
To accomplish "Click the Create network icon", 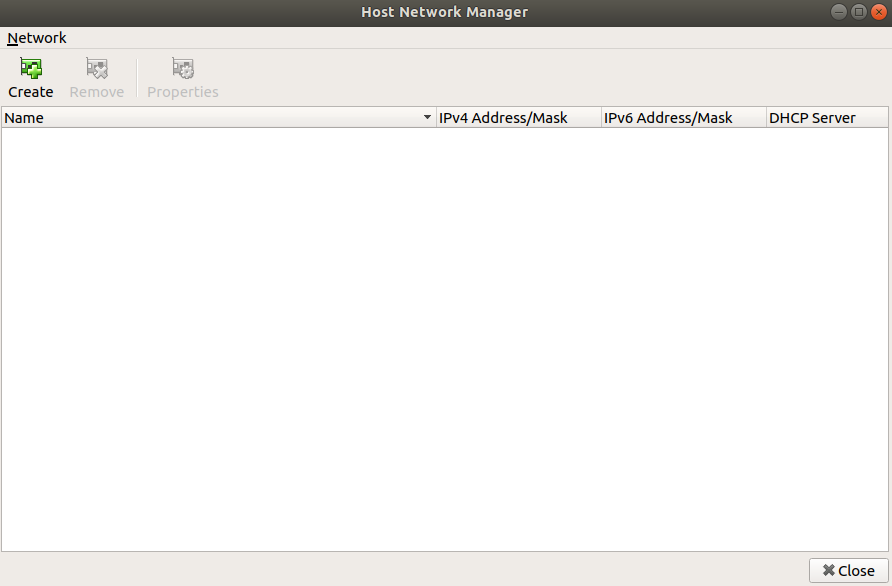I will (x=31, y=68).
